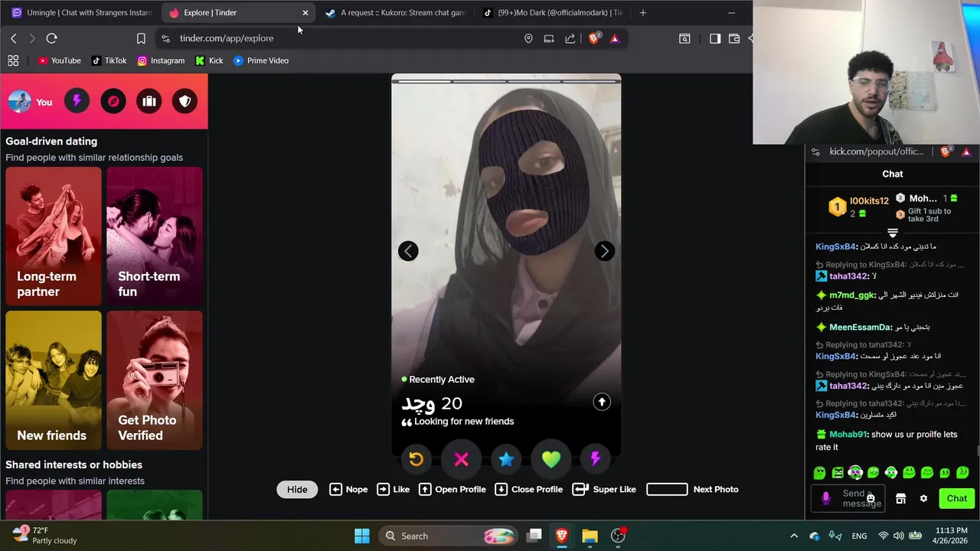Open site settings icon beside tinder.com URL
Image resolution: width=980 pixels, height=551 pixels.
[165, 38]
